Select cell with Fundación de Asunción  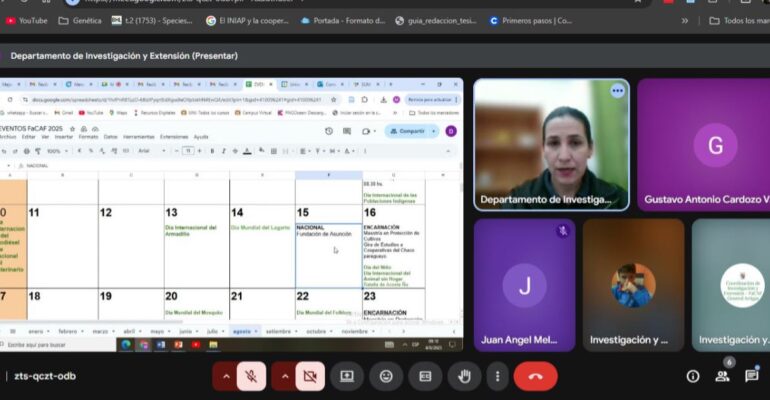[x=329, y=256]
